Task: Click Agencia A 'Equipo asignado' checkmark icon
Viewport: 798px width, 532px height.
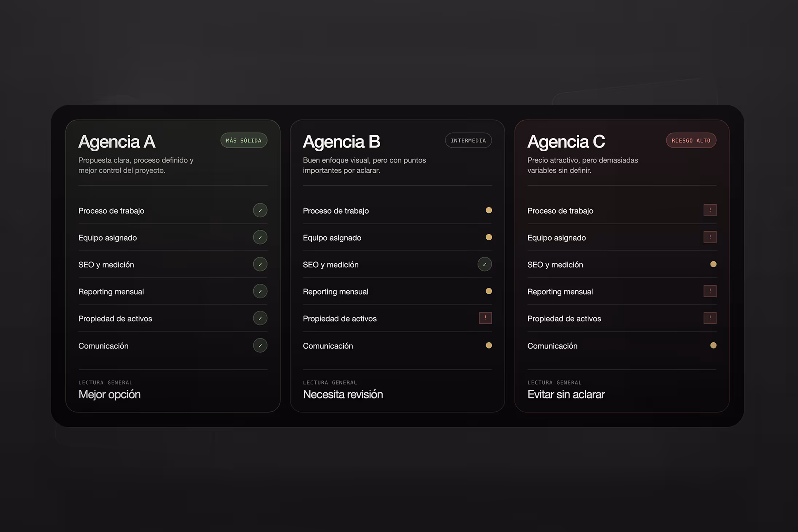Action: pos(260,237)
